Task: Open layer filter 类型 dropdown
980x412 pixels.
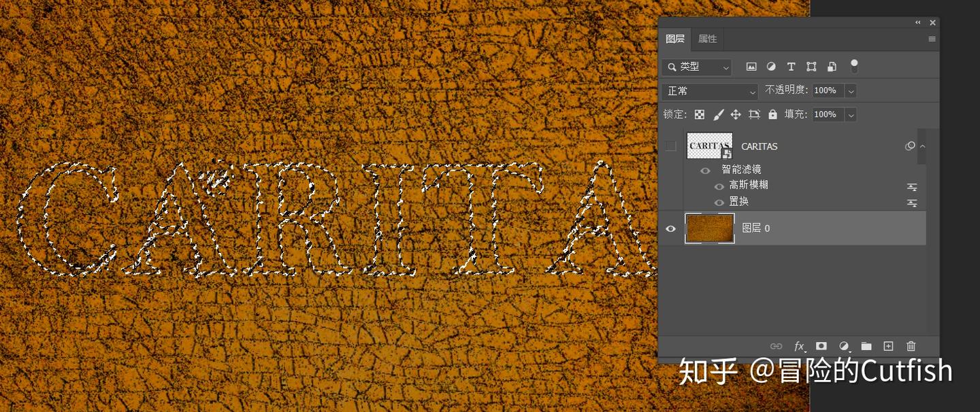Action: point(697,67)
